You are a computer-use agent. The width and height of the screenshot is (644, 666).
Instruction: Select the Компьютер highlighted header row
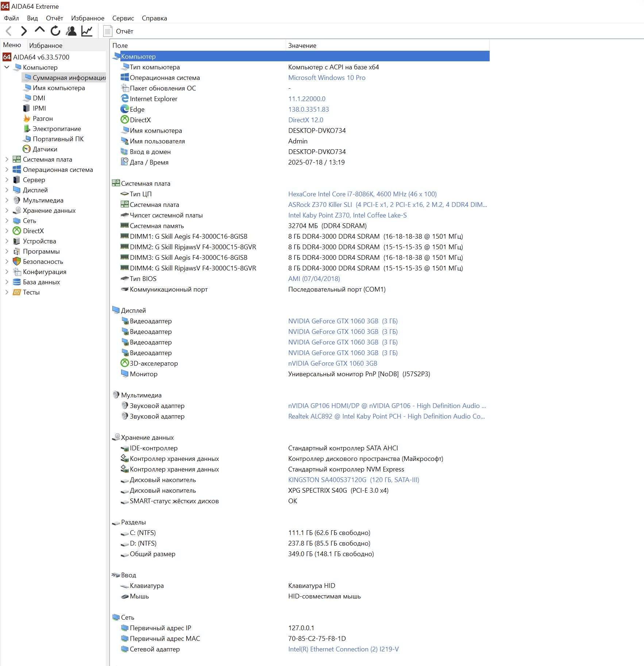300,56
